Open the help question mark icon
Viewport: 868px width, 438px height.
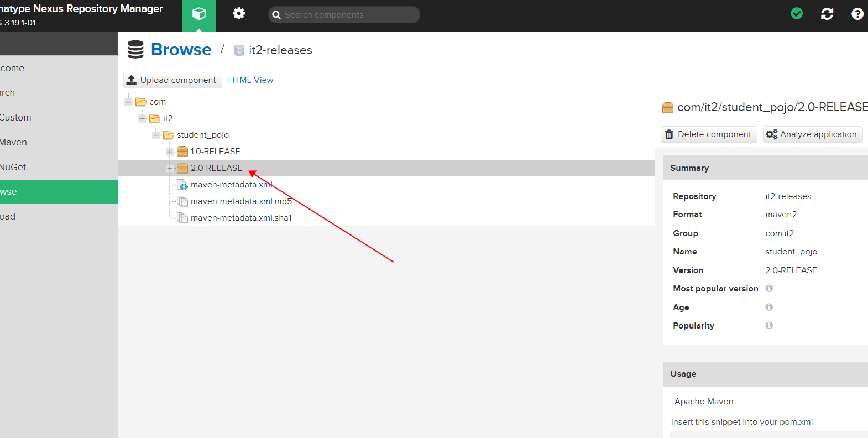point(857,14)
